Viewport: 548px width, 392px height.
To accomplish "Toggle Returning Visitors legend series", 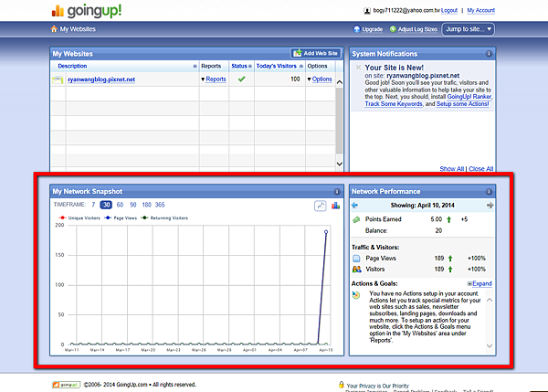I will (164, 217).
